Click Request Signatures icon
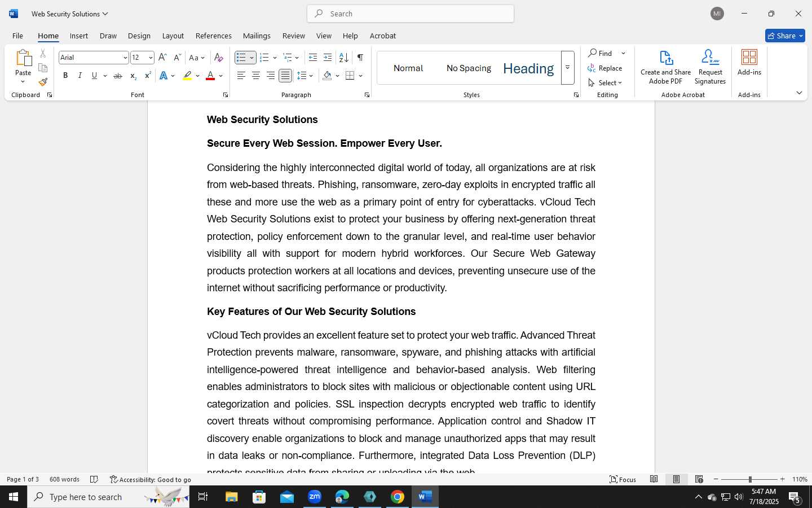 coord(710,67)
